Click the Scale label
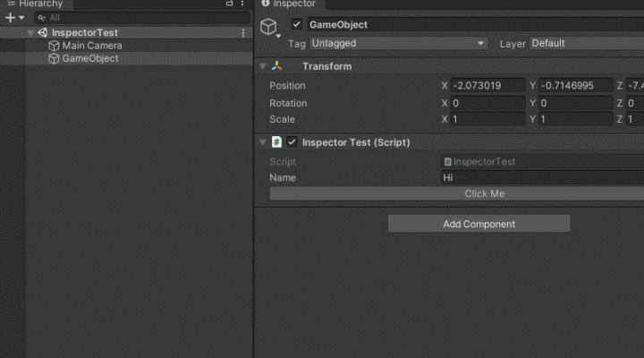Screen dimensions: 644x358 (x=282, y=119)
